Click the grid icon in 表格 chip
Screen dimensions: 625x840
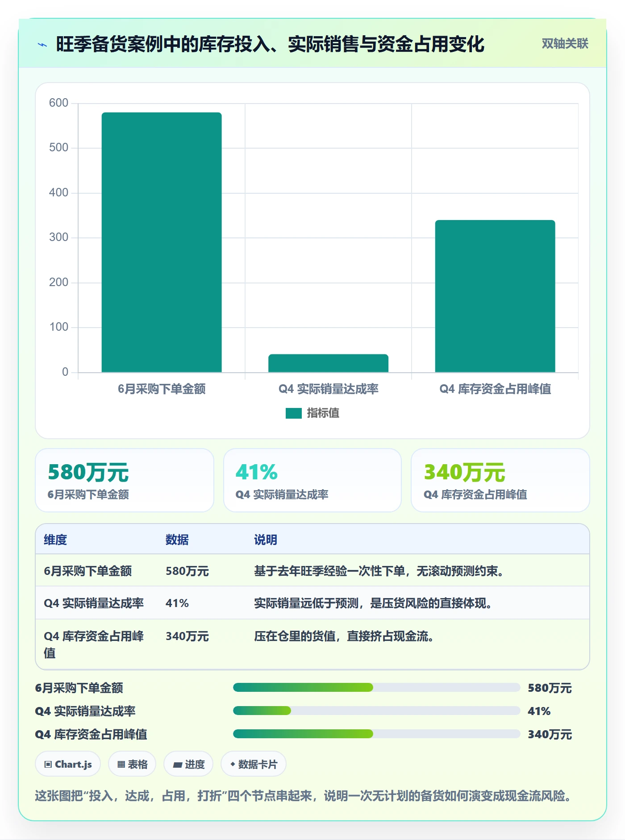(121, 765)
